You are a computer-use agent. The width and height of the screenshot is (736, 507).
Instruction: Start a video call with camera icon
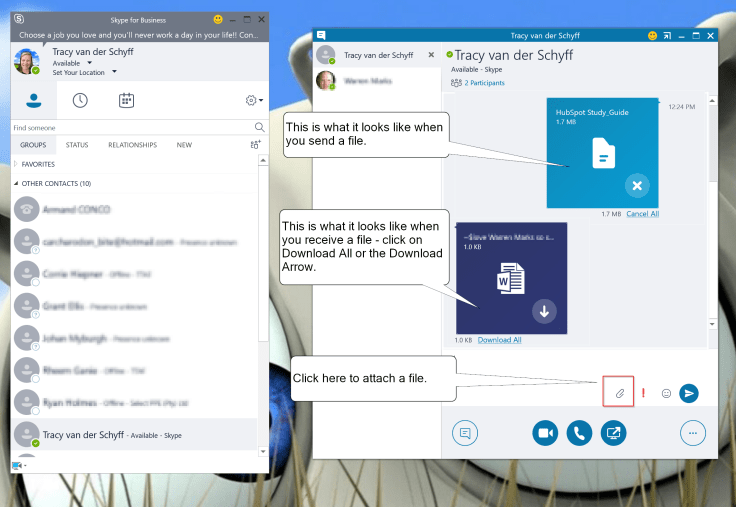(x=545, y=433)
